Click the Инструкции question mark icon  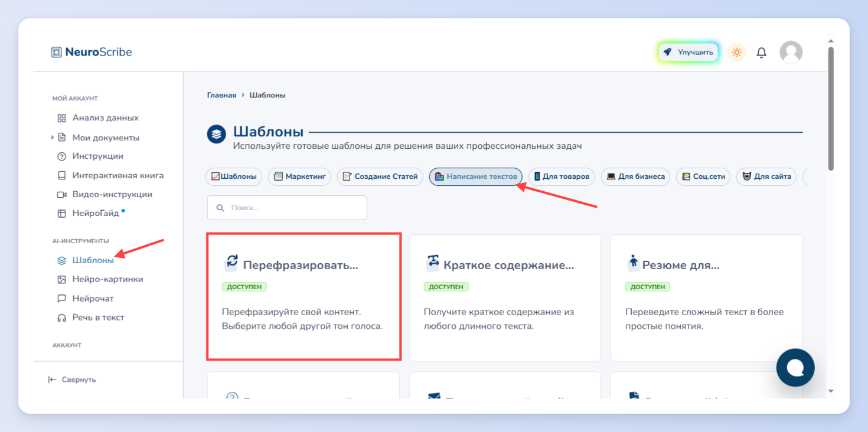pos(61,156)
